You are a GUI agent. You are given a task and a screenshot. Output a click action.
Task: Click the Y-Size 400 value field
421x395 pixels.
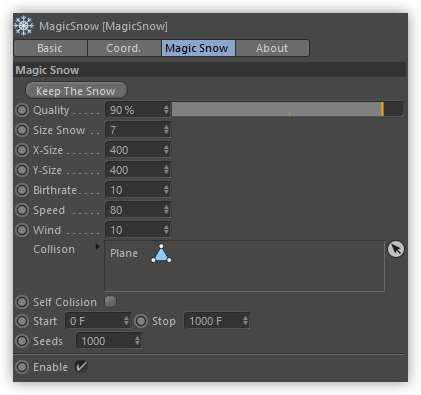(x=138, y=170)
